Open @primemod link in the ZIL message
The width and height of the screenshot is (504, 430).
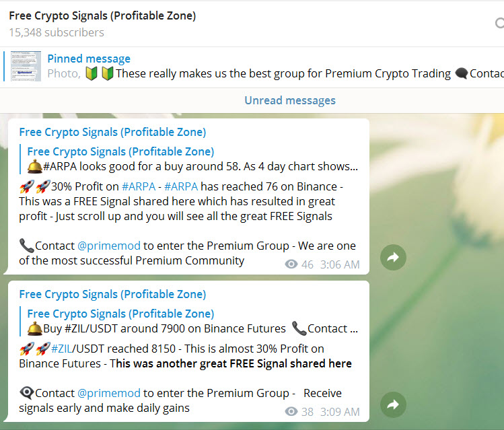[x=108, y=393]
